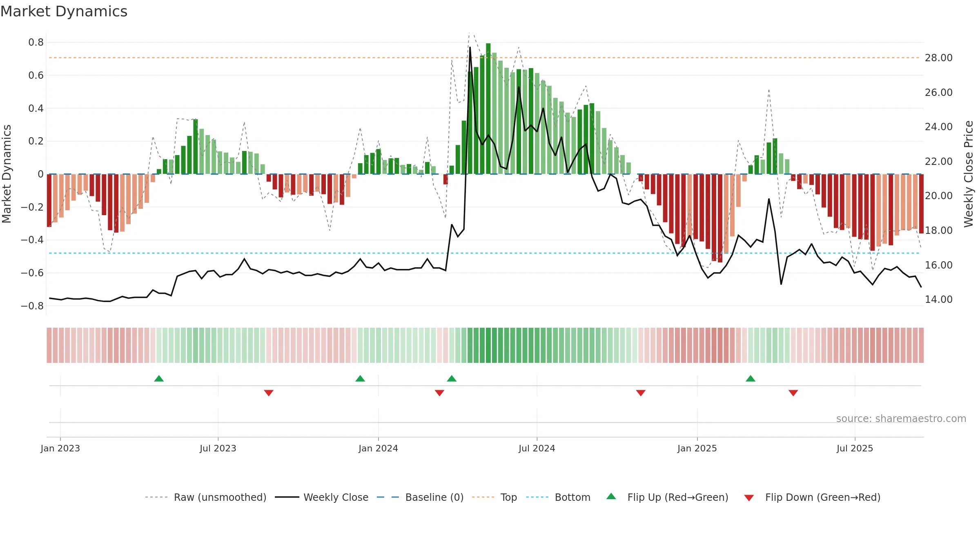
Task: Click the first green flip-up triangle in 2023
Action: pos(159,378)
